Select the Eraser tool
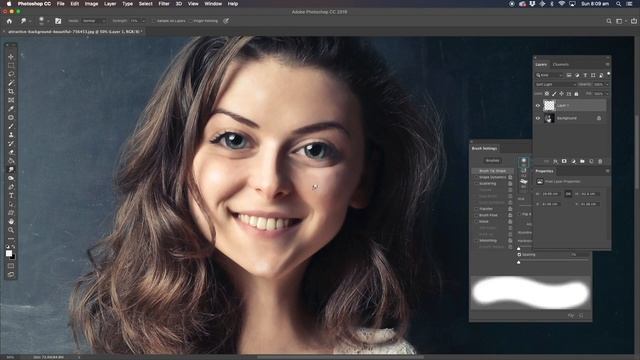 pyautogui.click(x=11, y=152)
